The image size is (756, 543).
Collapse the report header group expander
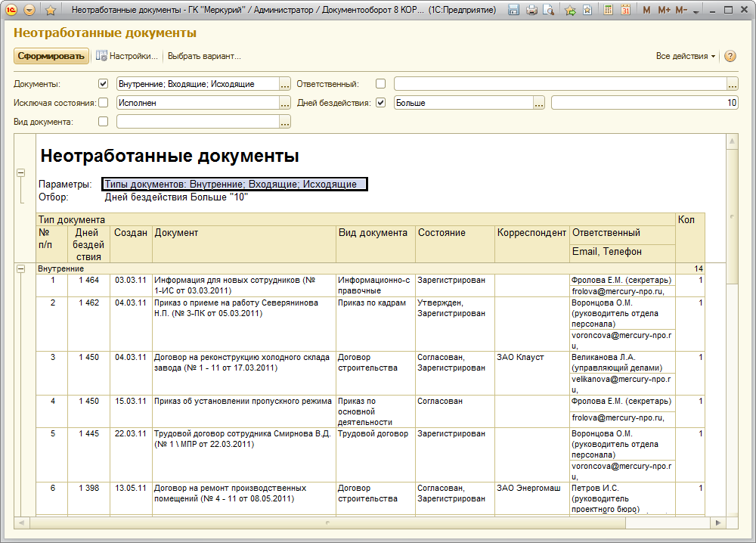click(x=20, y=172)
